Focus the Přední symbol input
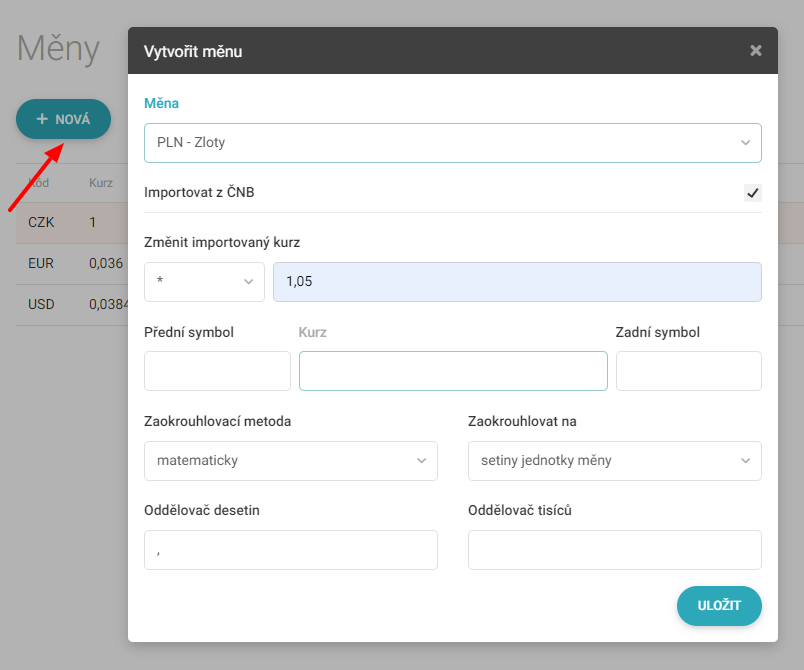 217,371
